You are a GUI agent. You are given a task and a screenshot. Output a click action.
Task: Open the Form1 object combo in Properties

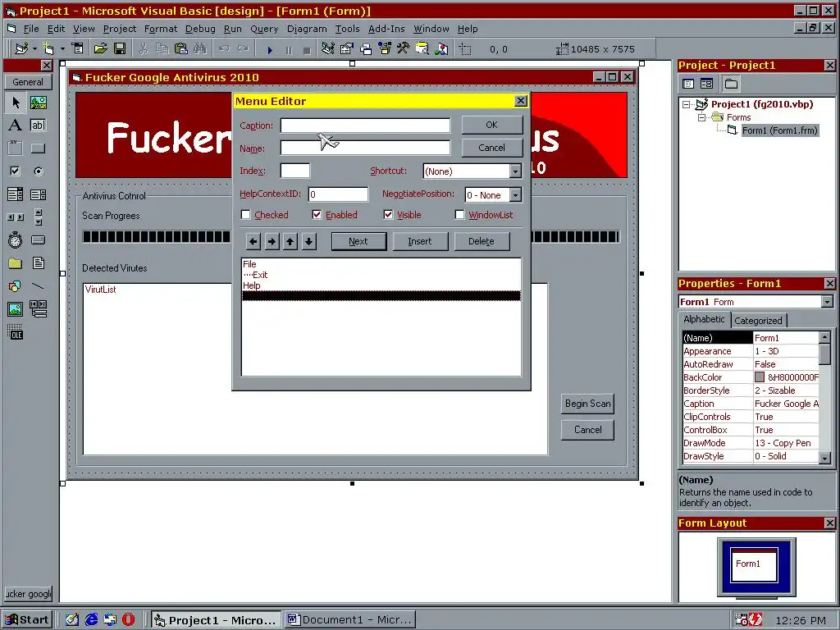tap(828, 302)
